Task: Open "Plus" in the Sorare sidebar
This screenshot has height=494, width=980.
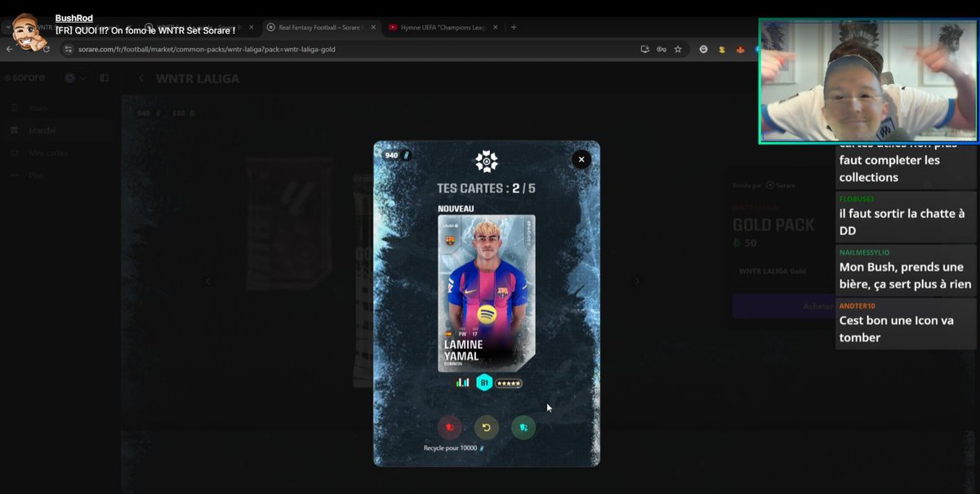Action: click(x=35, y=176)
